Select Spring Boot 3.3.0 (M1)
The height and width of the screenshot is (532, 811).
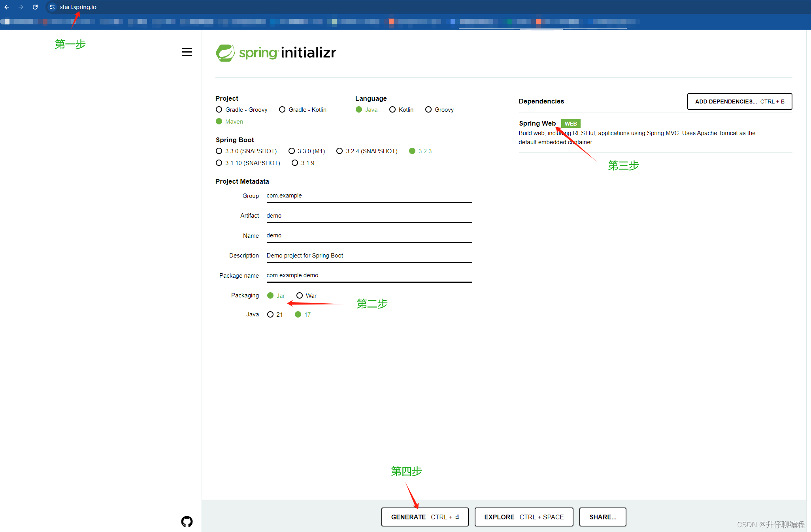[307, 151]
